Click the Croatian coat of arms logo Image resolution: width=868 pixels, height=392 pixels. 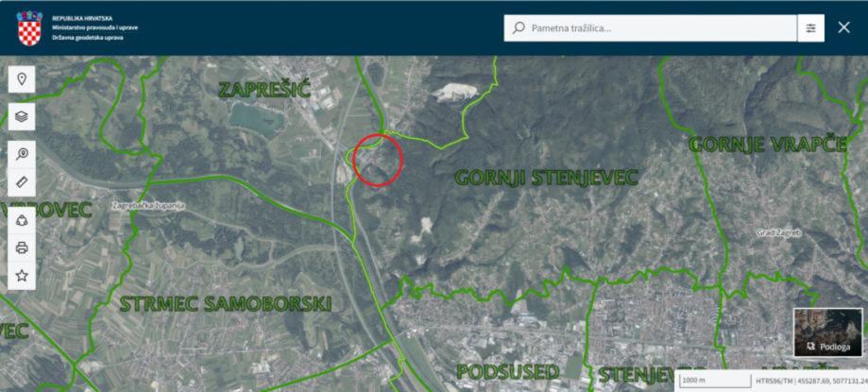28,27
